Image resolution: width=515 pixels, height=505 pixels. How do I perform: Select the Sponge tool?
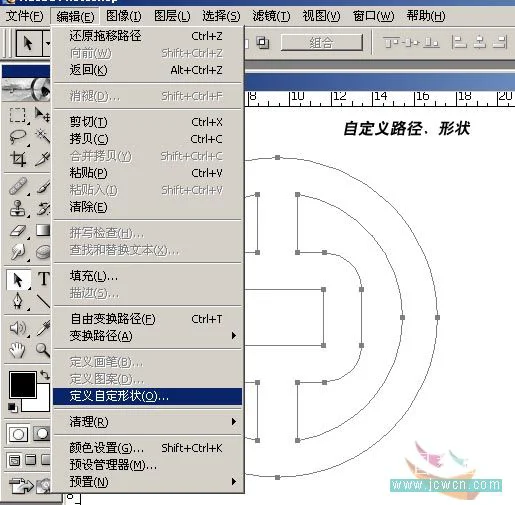pos(42,252)
